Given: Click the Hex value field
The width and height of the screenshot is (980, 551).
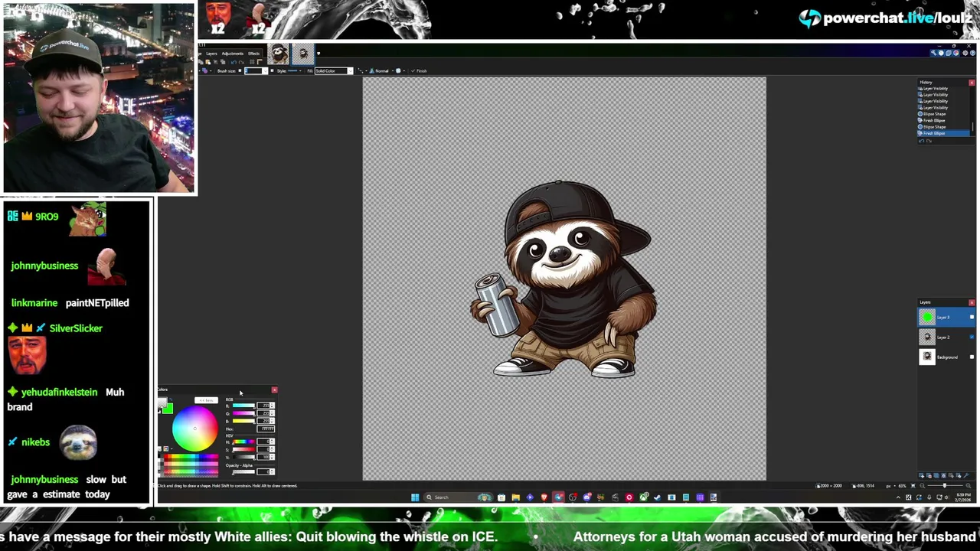Looking at the screenshot, I should pos(266,429).
